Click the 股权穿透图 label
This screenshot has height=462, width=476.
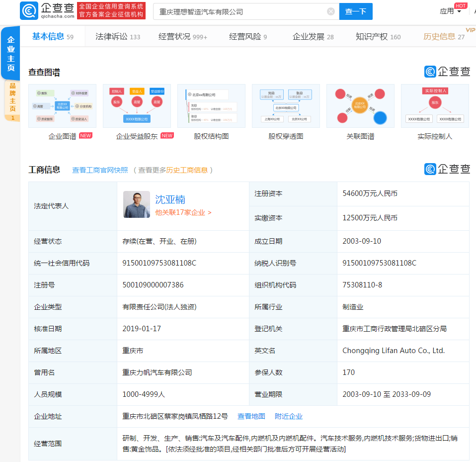click(286, 136)
